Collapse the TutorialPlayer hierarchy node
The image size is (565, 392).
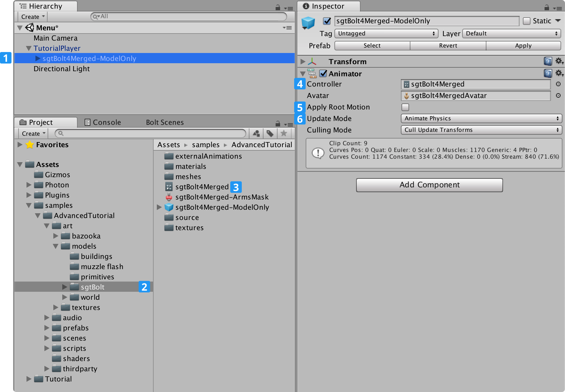pos(29,48)
